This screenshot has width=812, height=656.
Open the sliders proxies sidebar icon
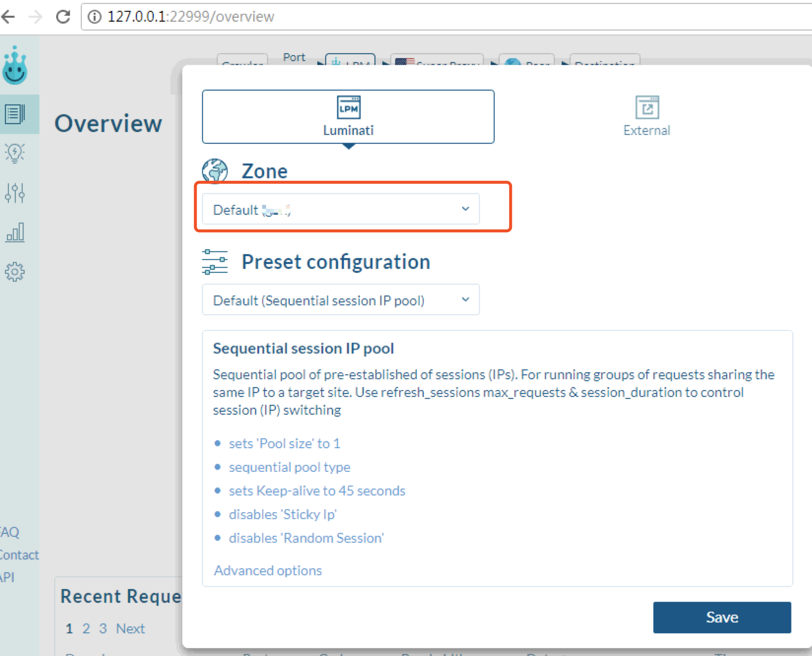[15, 193]
